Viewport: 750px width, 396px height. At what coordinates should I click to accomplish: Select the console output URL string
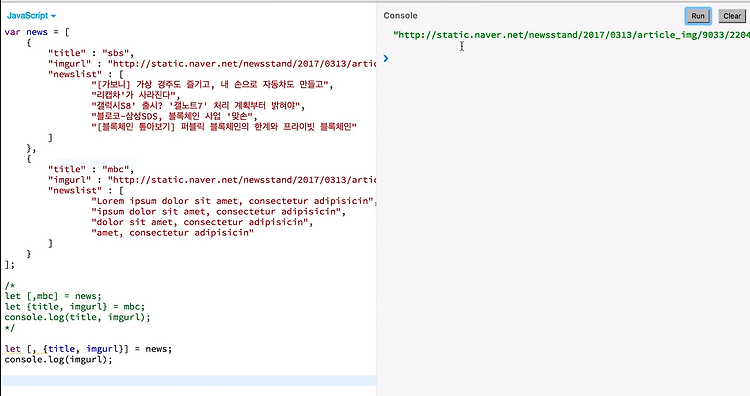tap(571, 35)
